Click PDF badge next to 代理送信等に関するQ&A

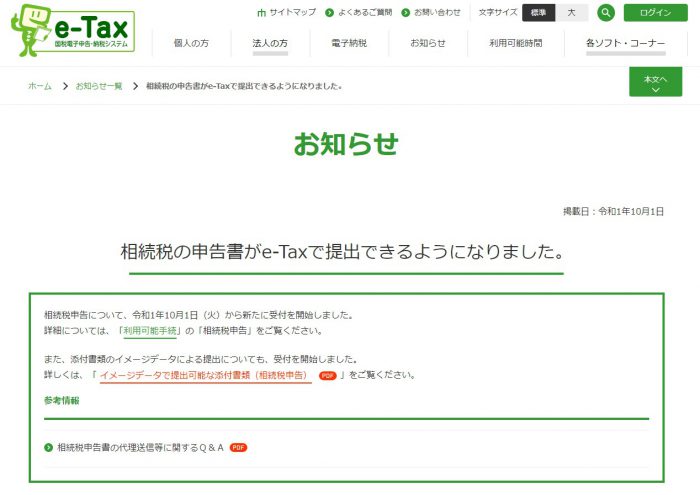coord(238,448)
